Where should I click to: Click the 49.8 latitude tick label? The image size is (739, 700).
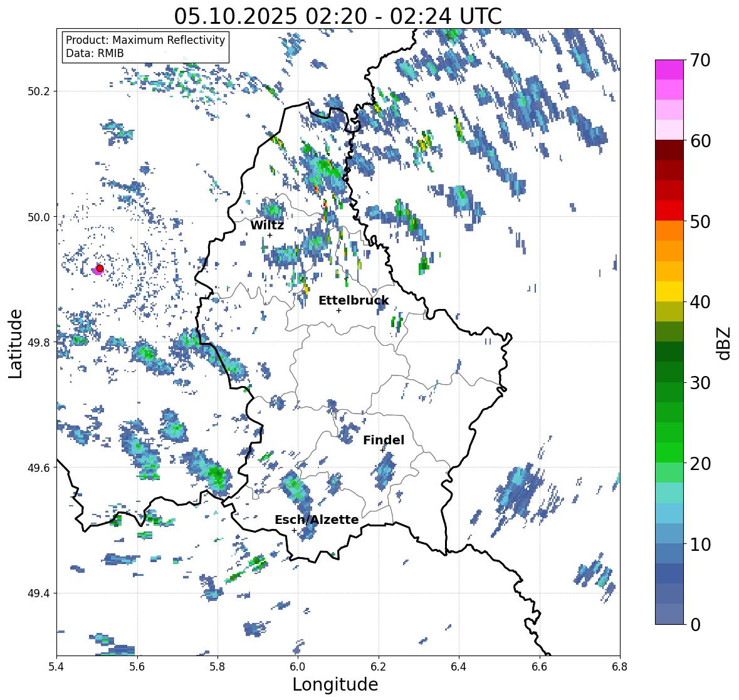click(x=39, y=342)
